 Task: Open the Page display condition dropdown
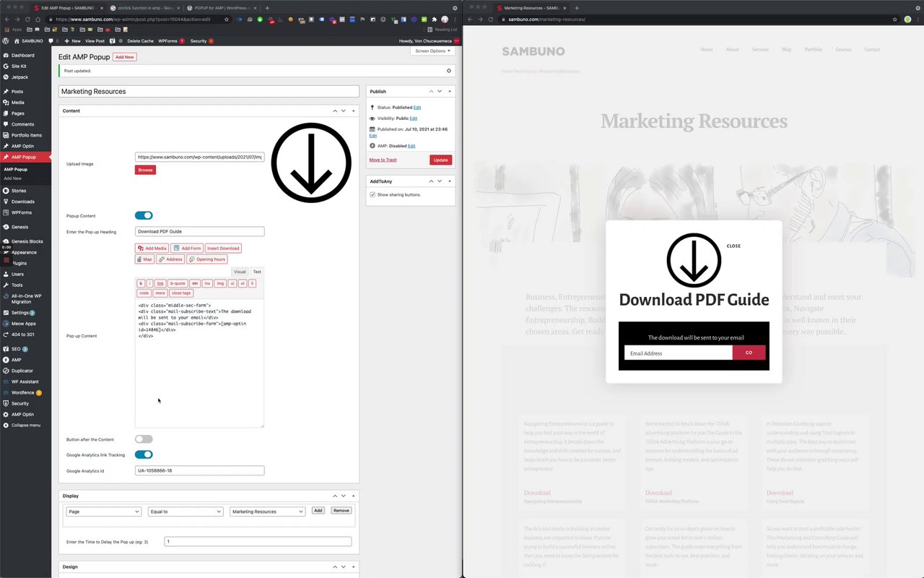pos(103,512)
